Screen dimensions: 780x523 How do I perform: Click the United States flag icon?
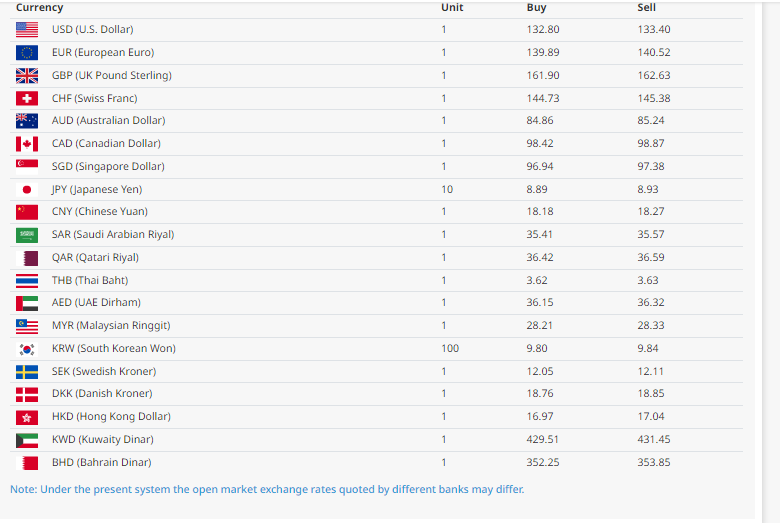27,29
